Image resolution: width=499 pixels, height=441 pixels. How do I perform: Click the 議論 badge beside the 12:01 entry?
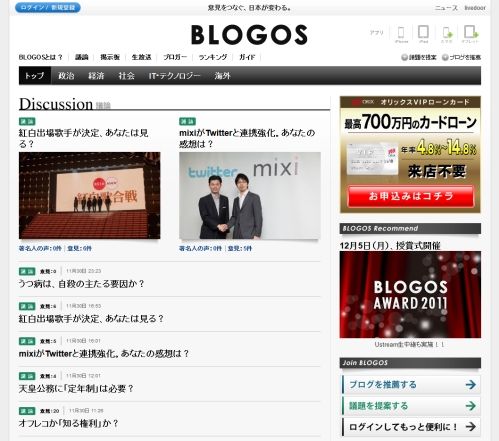(x=27, y=376)
